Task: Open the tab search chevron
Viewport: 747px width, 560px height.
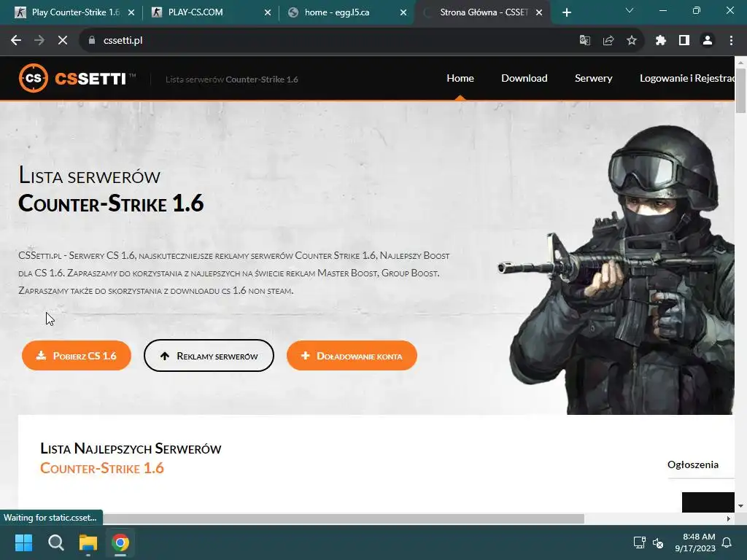Action: pyautogui.click(x=630, y=10)
